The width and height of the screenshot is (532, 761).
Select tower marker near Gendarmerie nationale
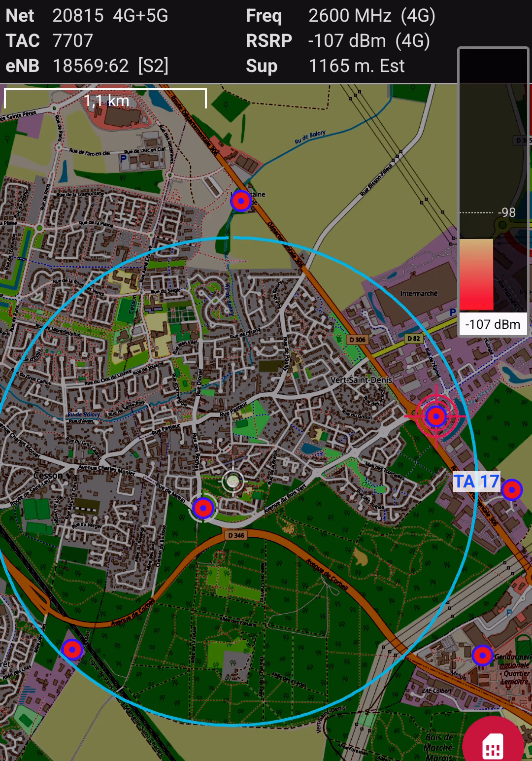tap(482, 656)
